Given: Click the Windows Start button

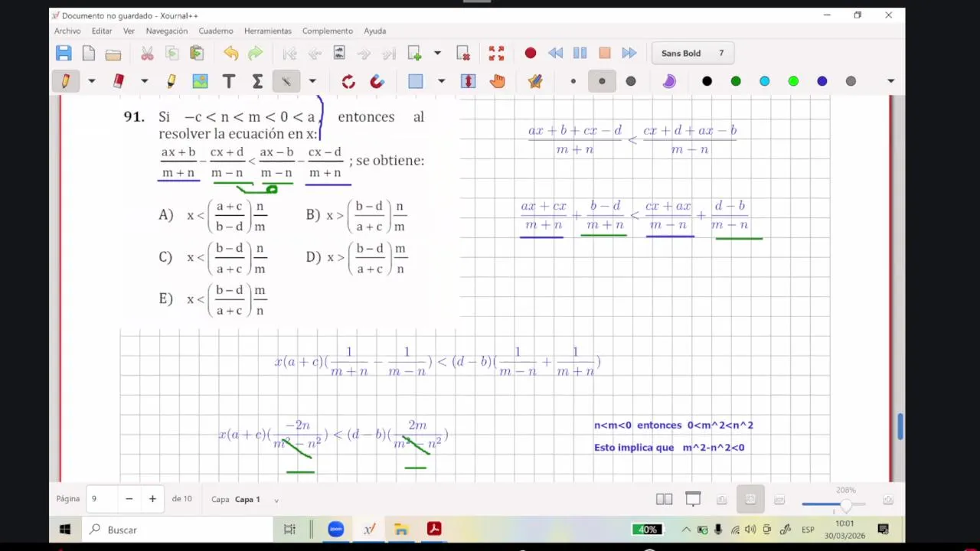Looking at the screenshot, I should pos(65,529).
